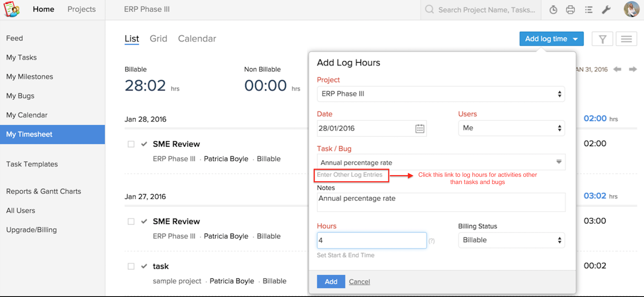Open the Billing Status dropdown
The image size is (644, 297).
pos(511,240)
